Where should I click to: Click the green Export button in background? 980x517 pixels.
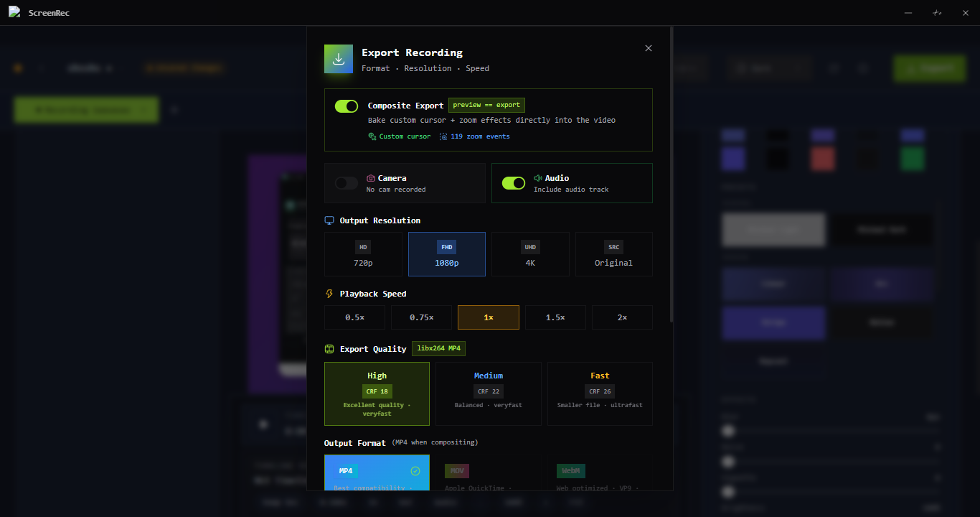[x=929, y=68]
